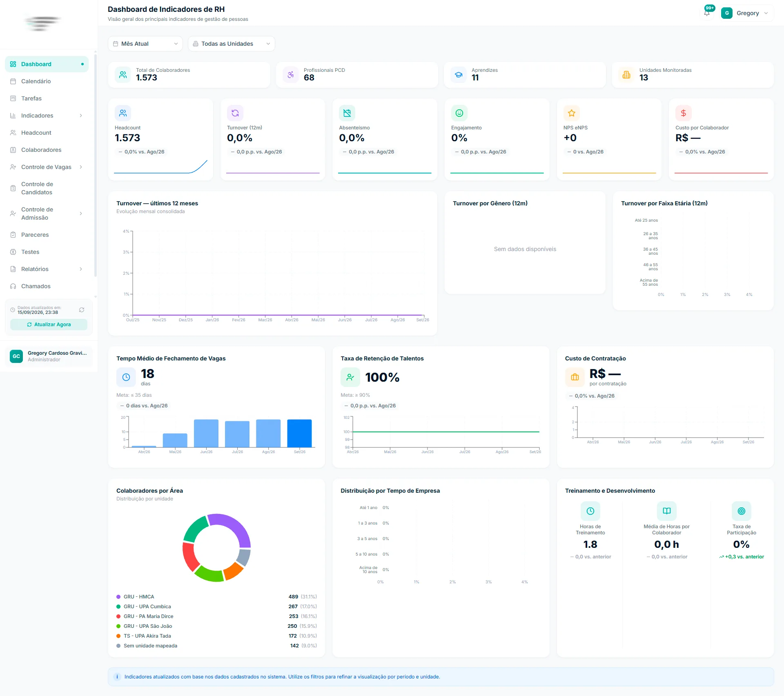Click the Profissionais PCD accessibility icon

click(x=291, y=75)
